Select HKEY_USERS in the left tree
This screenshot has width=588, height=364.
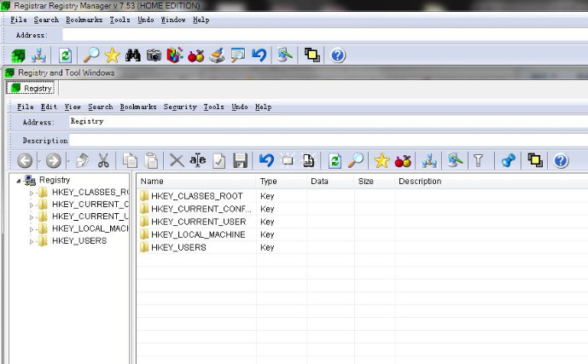coord(79,240)
